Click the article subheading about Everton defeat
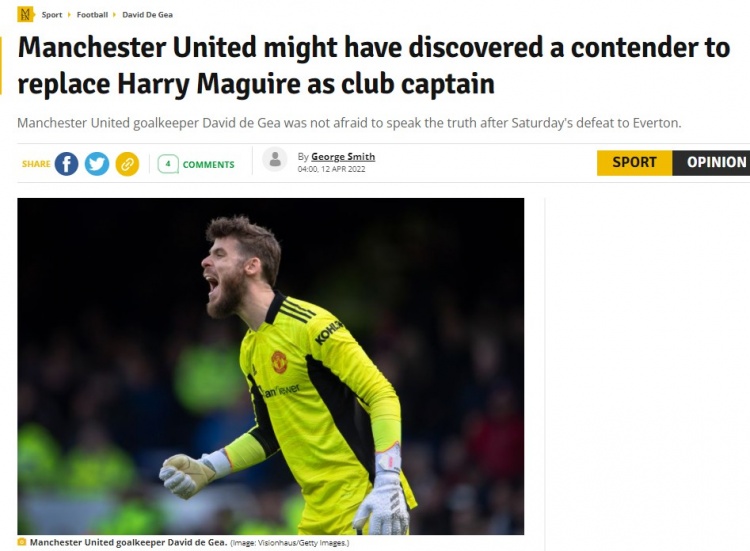This screenshot has height=551, width=750. click(x=349, y=123)
